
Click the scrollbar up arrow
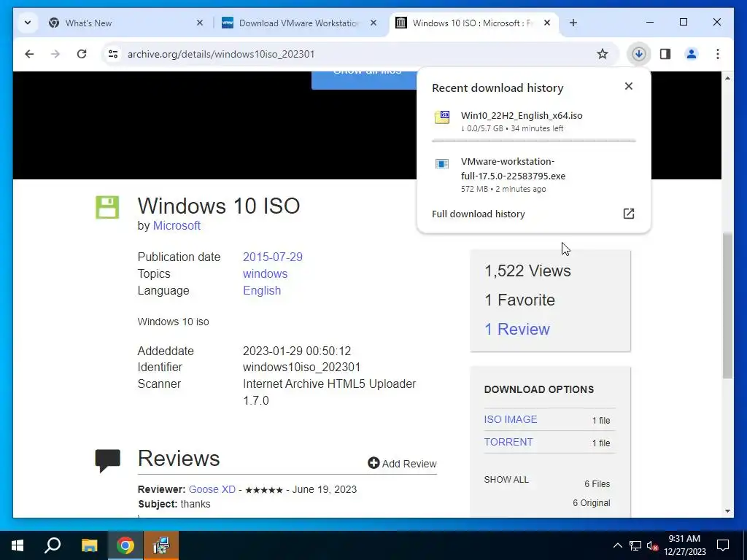click(x=727, y=77)
